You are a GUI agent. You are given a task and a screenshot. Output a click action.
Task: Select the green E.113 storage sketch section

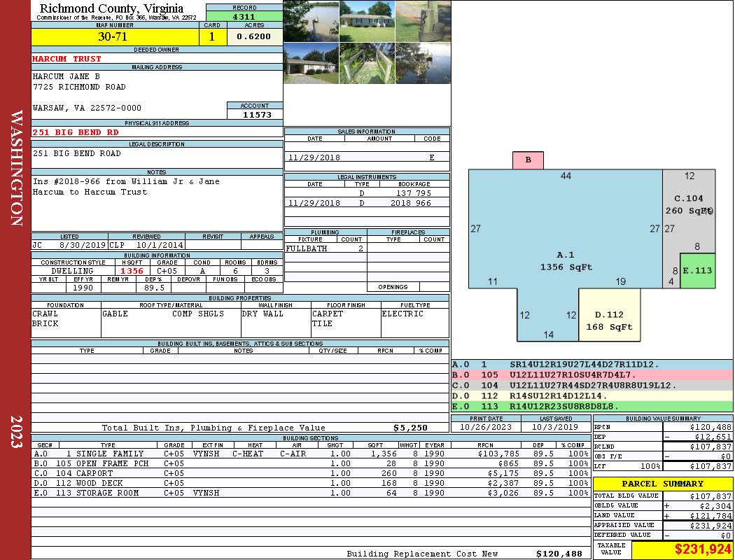[x=697, y=271]
